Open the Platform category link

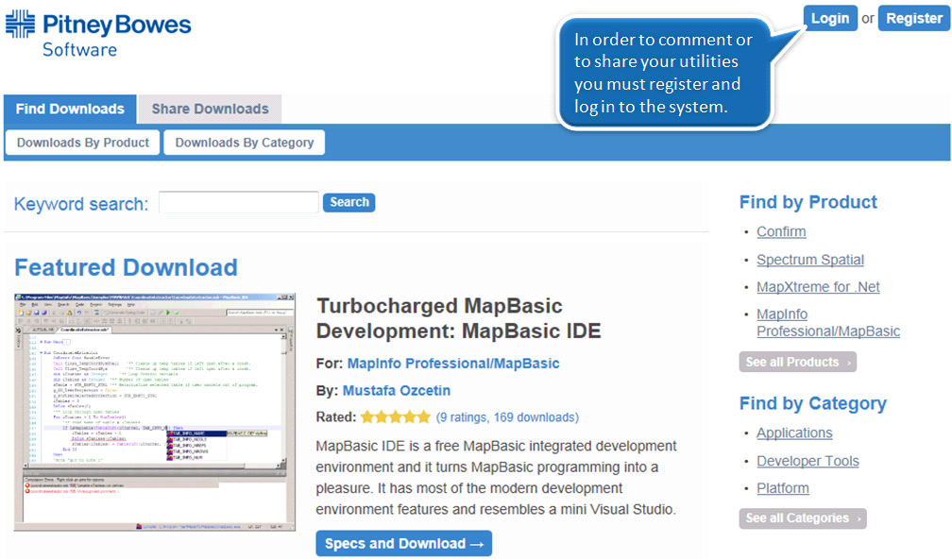pyautogui.click(x=783, y=488)
